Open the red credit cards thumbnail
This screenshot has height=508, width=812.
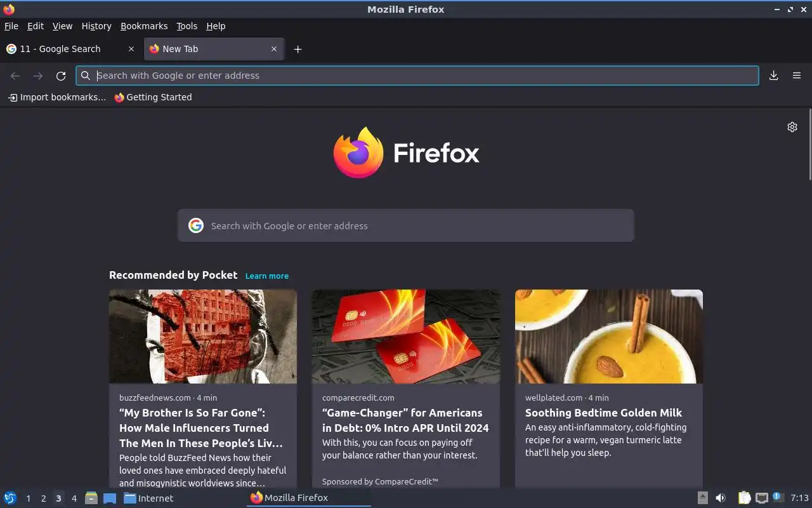coord(406,337)
